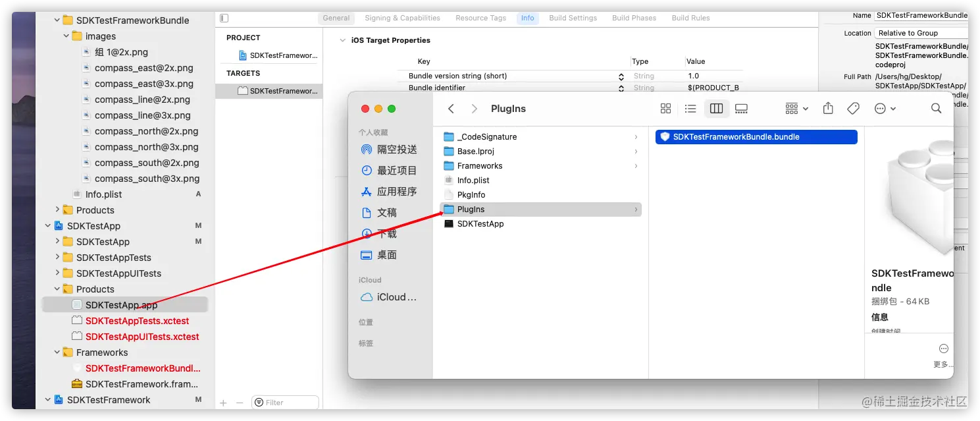Screen dimensions: 980x421
Task: Open Location Relative to Group dropdown
Action: (921, 33)
